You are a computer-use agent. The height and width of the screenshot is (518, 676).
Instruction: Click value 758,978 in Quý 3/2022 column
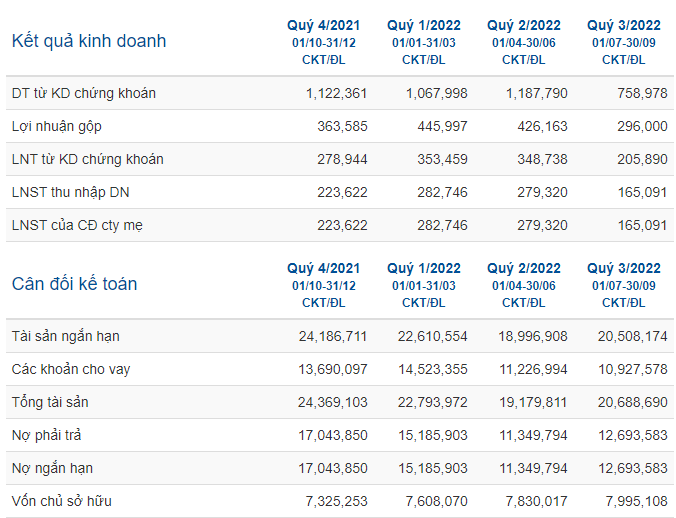click(x=642, y=94)
